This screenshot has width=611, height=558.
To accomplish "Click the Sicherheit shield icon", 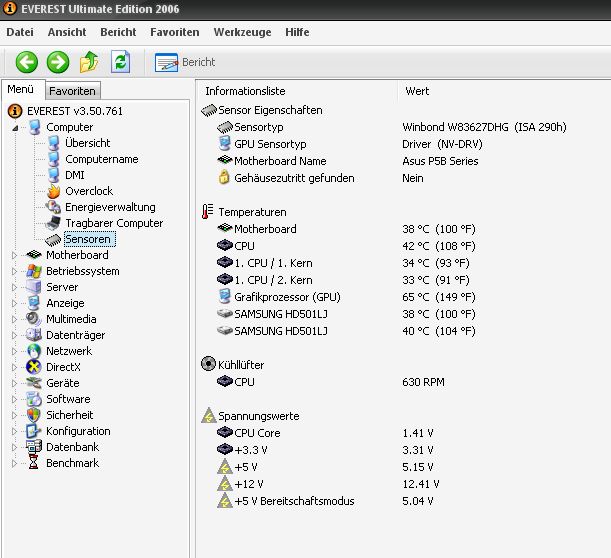I will (34, 415).
